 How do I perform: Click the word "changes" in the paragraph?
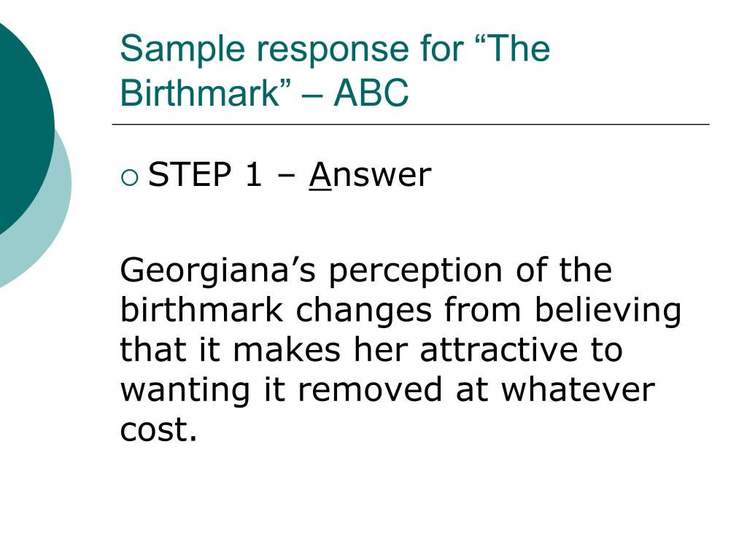[363, 311]
